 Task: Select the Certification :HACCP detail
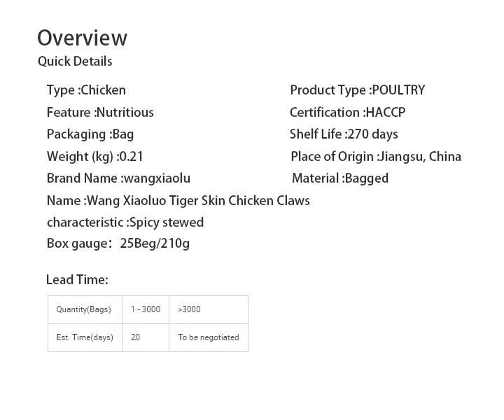tap(347, 113)
